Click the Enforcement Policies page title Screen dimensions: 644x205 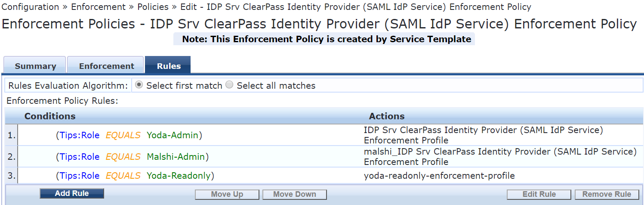click(x=319, y=24)
